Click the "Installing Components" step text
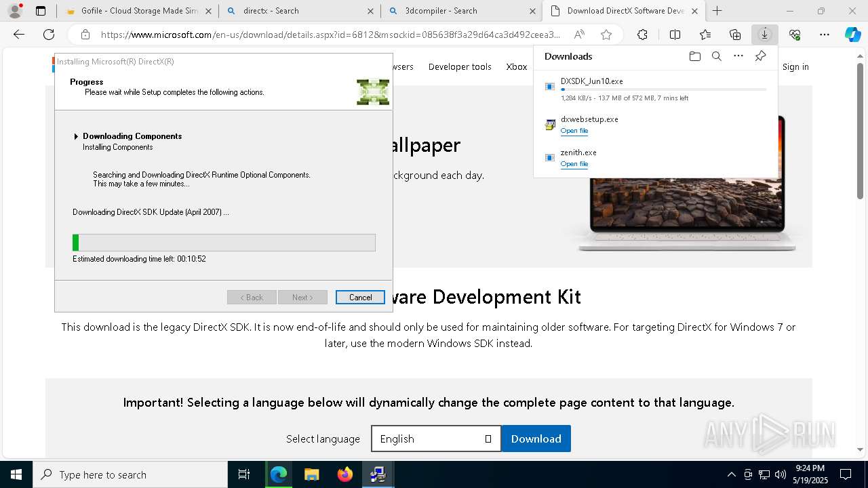 (x=117, y=147)
